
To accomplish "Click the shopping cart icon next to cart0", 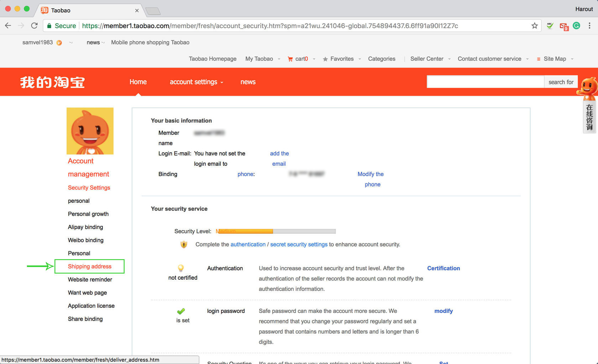I will tap(290, 59).
